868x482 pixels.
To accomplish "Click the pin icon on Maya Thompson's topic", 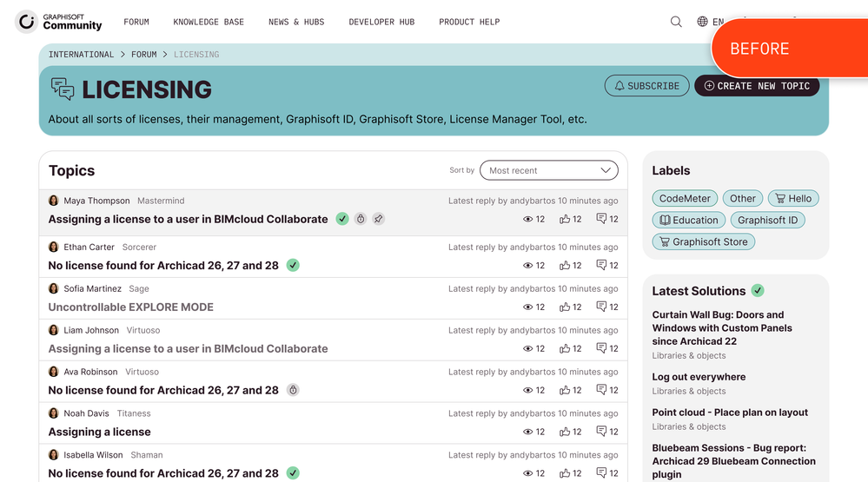I will (378, 219).
